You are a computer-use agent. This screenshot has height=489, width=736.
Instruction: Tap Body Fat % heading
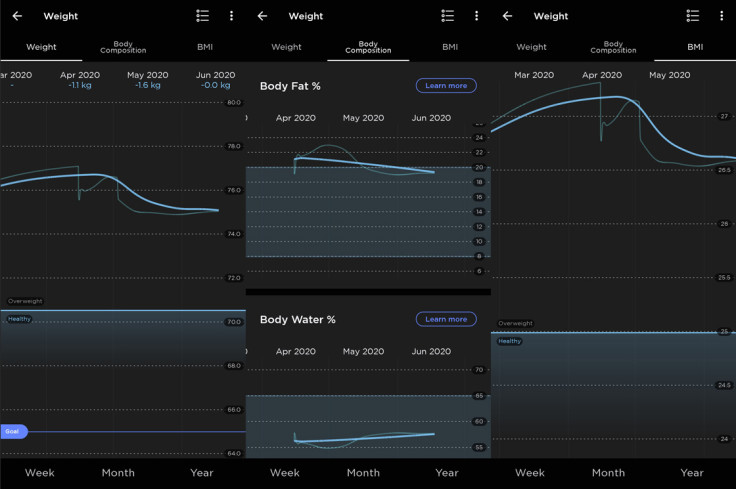(x=290, y=86)
